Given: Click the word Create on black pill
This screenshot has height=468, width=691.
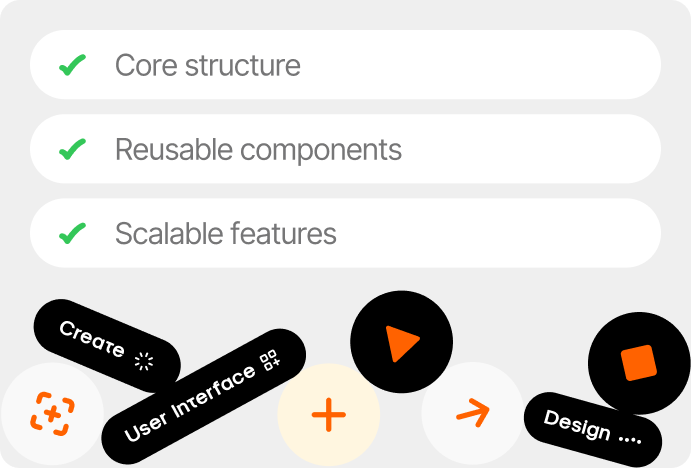Looking at the screenshot, I should pyautogui.click(x=92, y=340).
